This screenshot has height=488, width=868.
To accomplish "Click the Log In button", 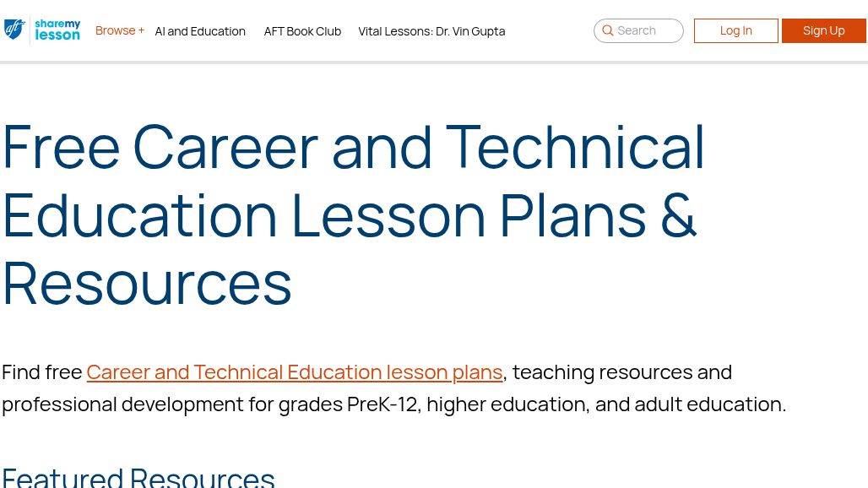I will pos(735,30).
